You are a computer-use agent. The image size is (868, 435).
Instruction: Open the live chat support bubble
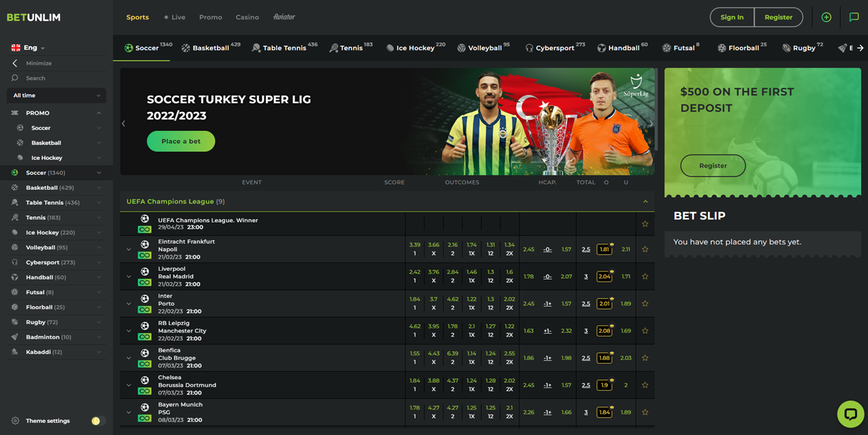850,414
